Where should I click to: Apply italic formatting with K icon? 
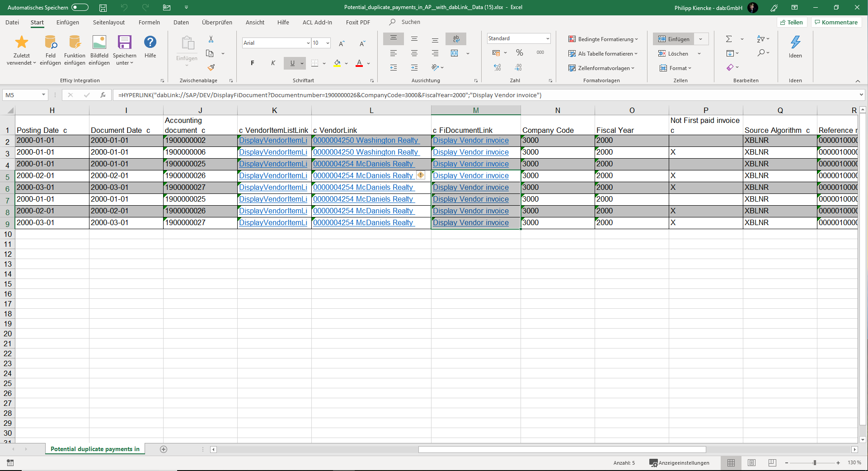272,63
